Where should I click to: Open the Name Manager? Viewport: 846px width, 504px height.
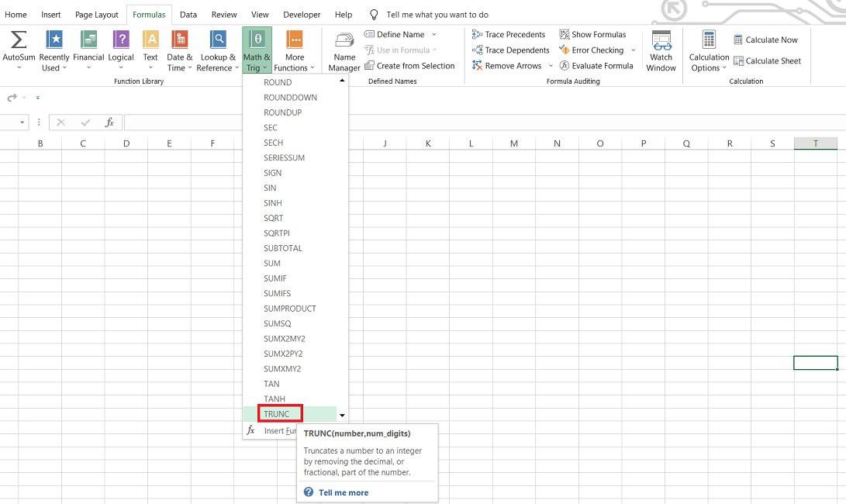(344, 51)
